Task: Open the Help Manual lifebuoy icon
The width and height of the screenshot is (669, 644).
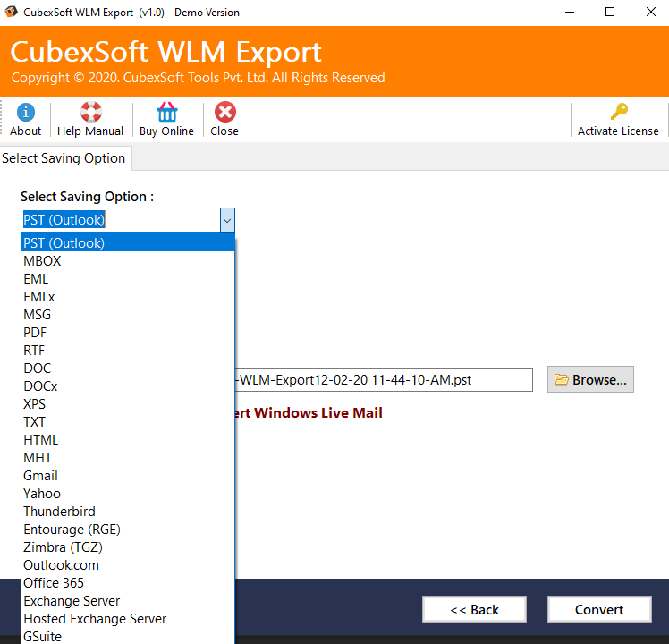Action: point(90,113)
